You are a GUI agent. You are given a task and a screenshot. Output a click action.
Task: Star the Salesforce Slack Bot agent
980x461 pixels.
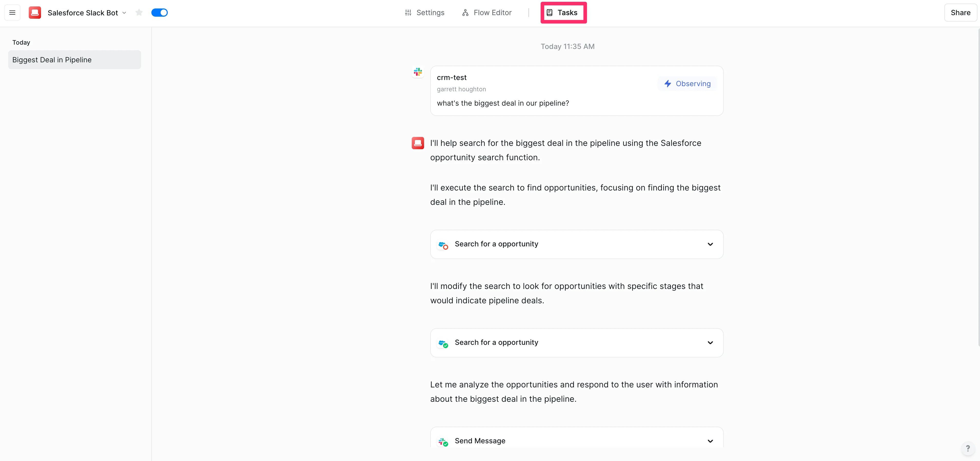tap(139, 13)
